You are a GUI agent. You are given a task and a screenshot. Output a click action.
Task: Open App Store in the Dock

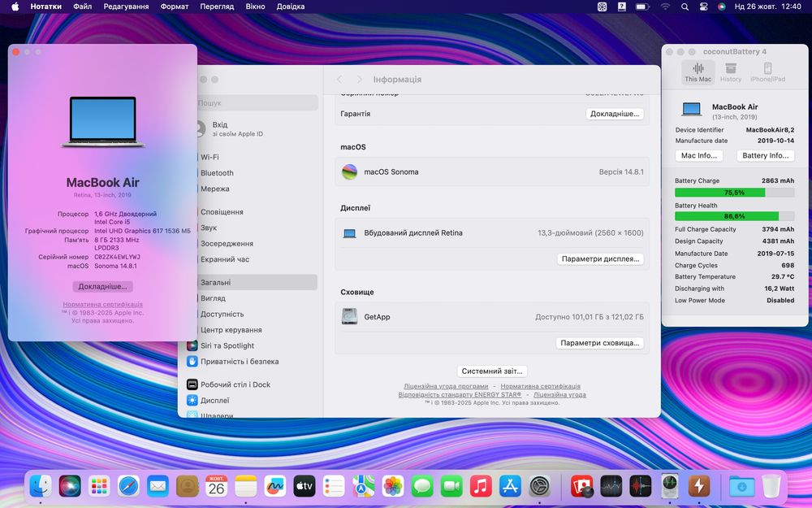510,486
